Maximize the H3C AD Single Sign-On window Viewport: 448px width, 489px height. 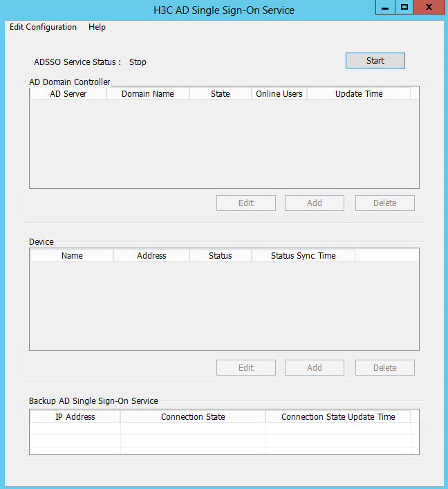click(x=404, y=7)
